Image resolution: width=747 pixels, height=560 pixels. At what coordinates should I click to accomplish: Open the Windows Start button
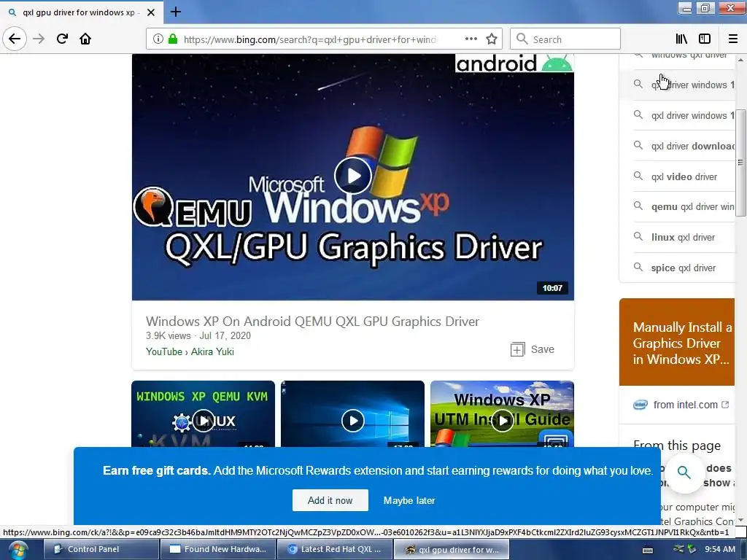click(18, 550)
